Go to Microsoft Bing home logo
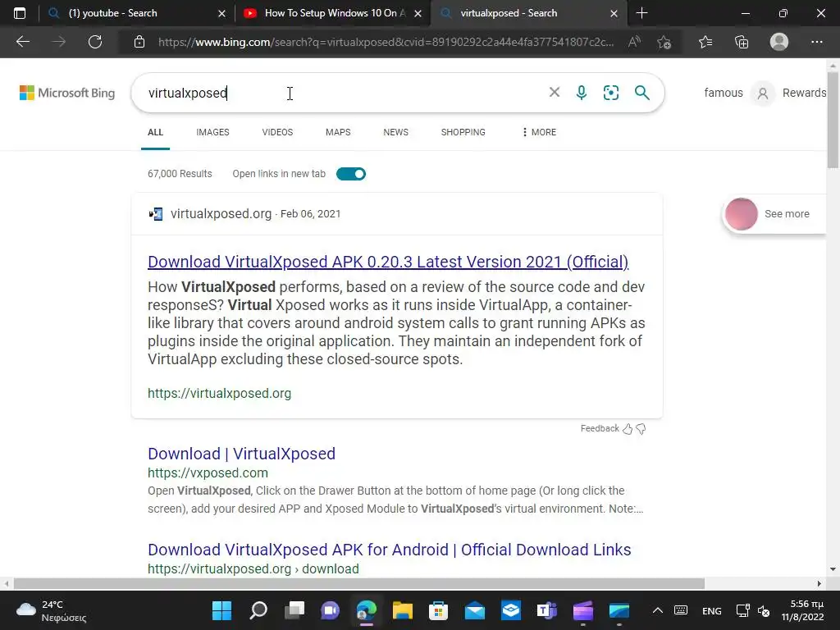This screenshot has height=630, width=840. click(67, 93)
